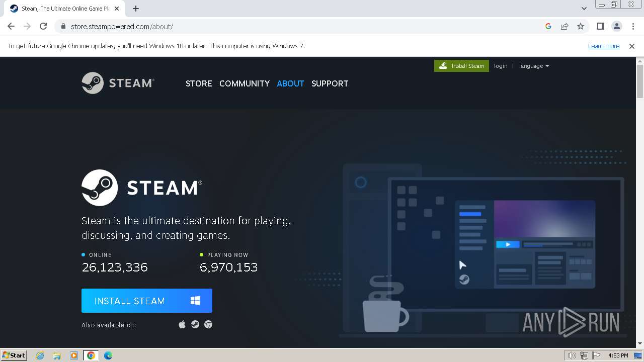Viewport: 644px width, 362px height.
Task: Dismiss the Chrome update notification bar
Action: click(632, 46)
